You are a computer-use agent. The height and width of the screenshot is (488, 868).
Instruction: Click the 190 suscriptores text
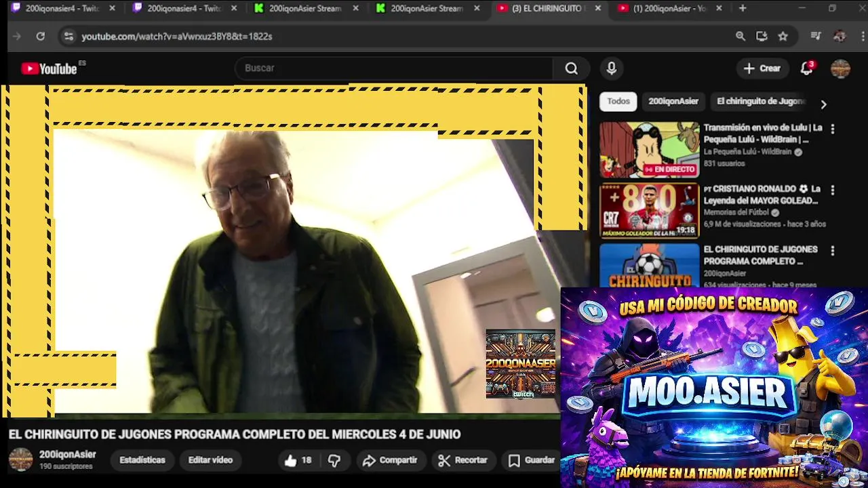point(66,467)
